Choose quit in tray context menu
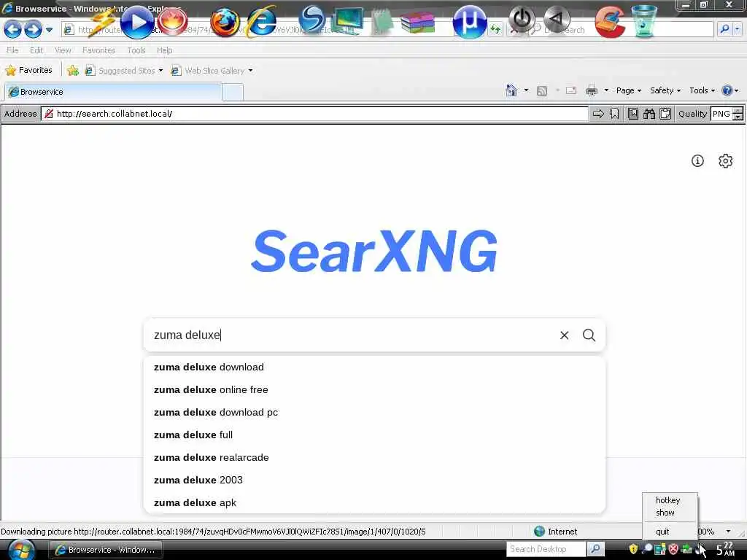 [x=662, y=532]
